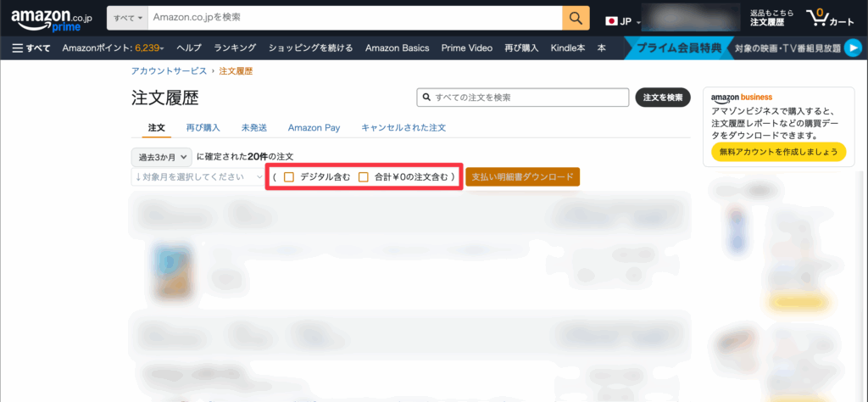Click the blue play arrow in the Prime banner

click(853, 48)
